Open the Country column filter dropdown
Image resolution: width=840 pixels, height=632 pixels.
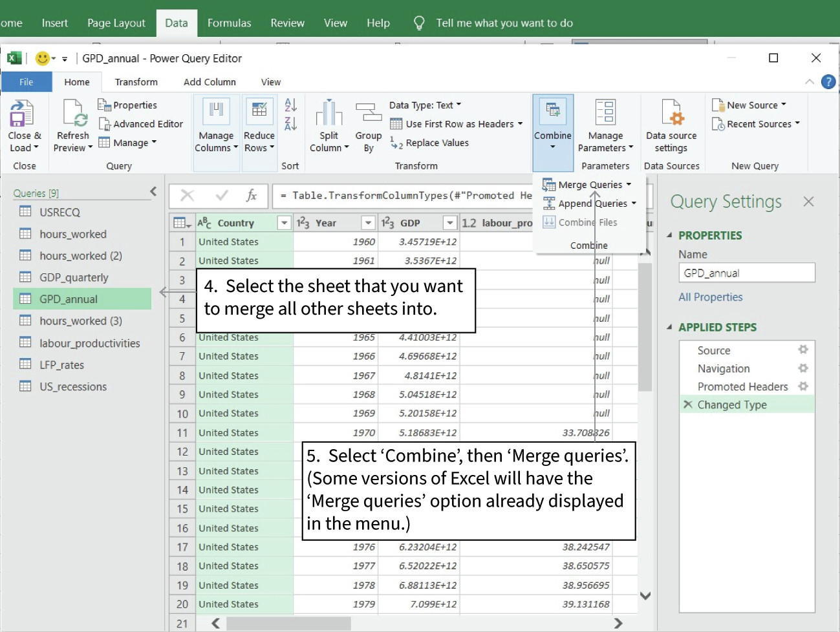[283, 222]
